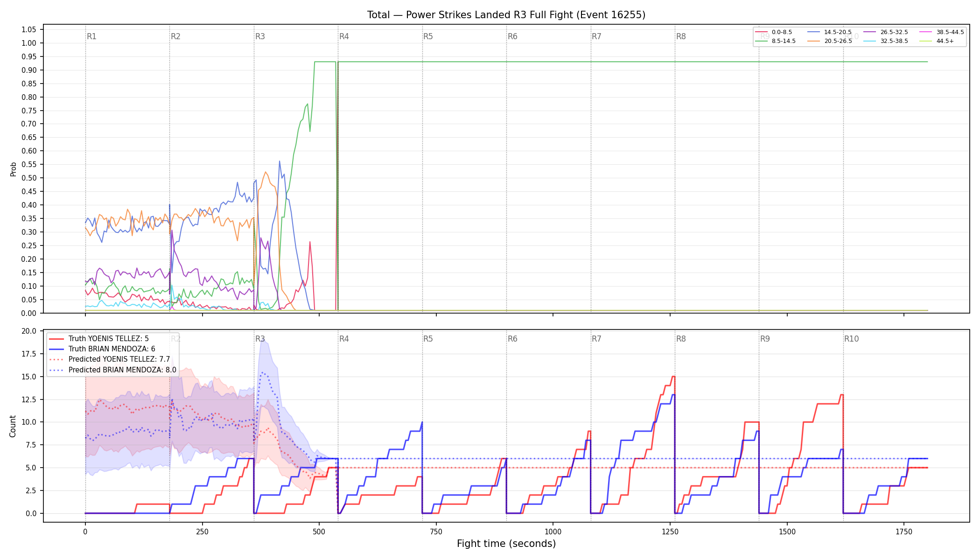Click the 1250 tick on the x-axis
Viewport: 980px width, 560px height.
(670, 532)
